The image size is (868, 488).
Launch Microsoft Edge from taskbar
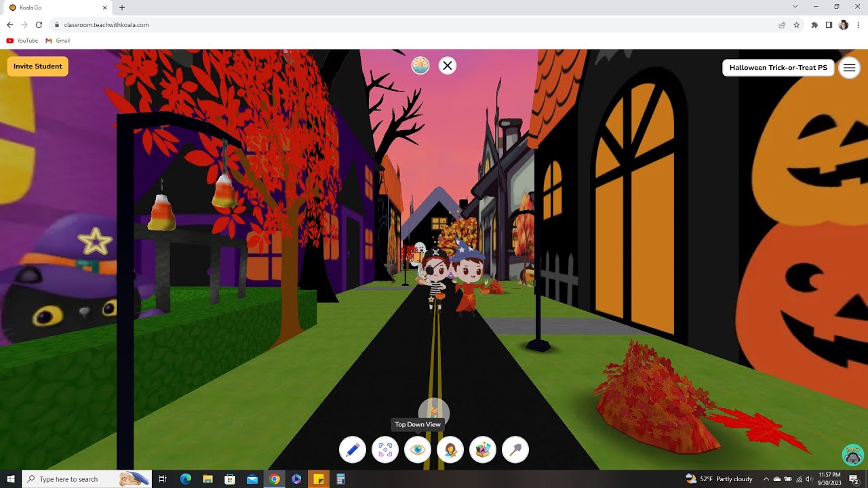click(185, 479)
